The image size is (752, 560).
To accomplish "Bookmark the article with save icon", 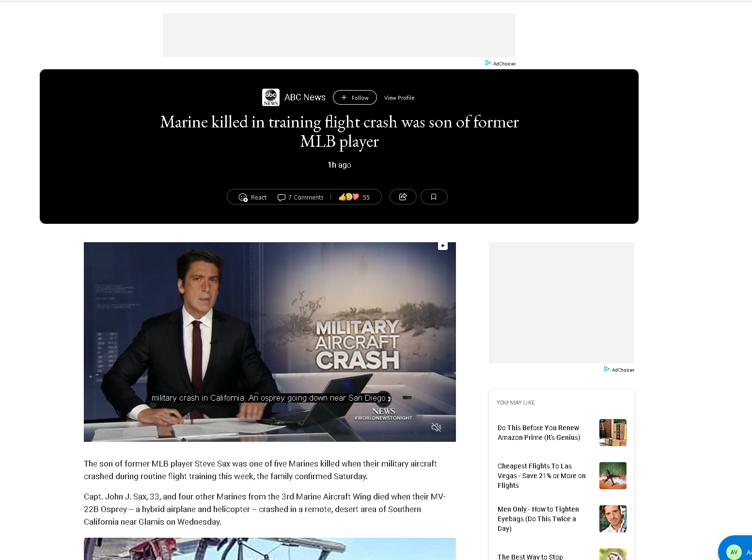I will [x=434, y=197].
